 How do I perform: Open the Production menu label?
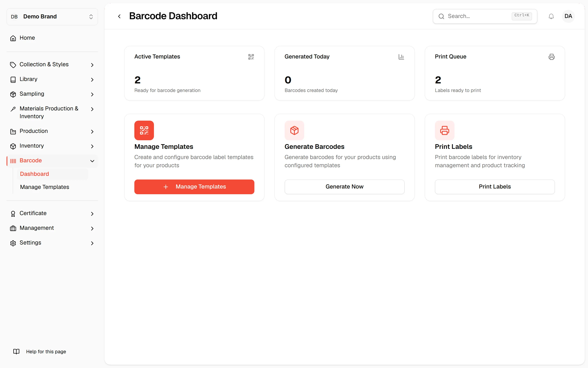(33, 131)
